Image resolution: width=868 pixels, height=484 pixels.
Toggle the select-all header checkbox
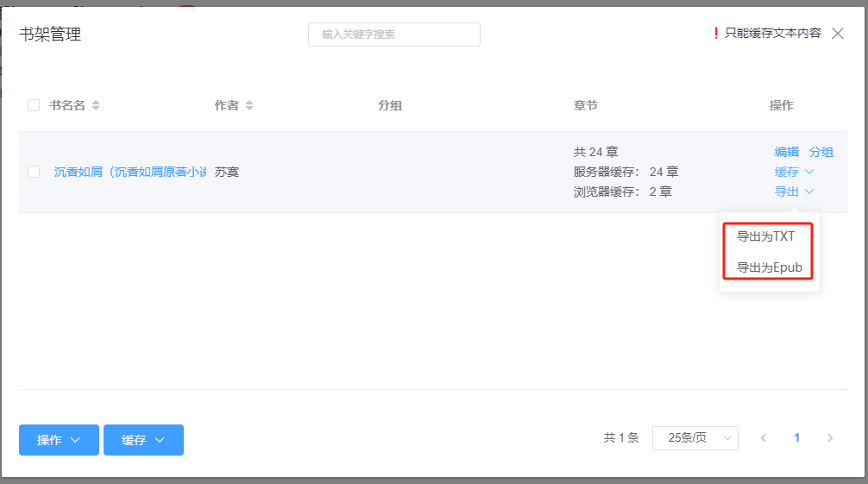click(x=34, y=105)
